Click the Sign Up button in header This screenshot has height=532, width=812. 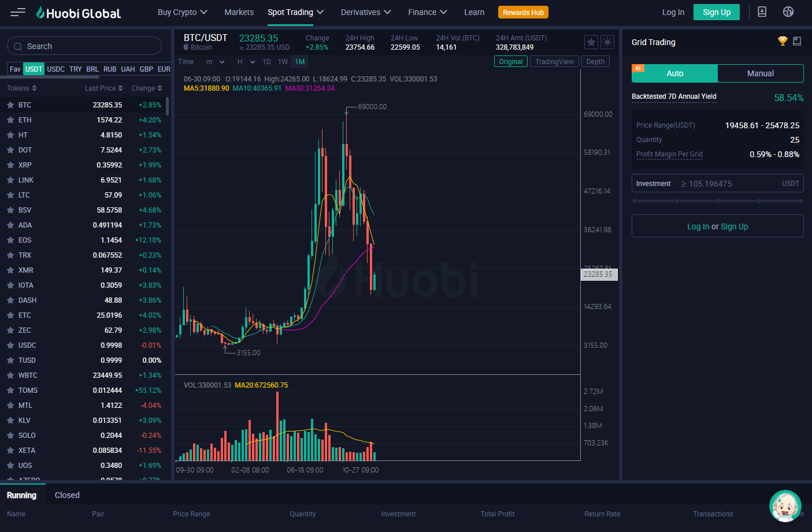point(717,12)
